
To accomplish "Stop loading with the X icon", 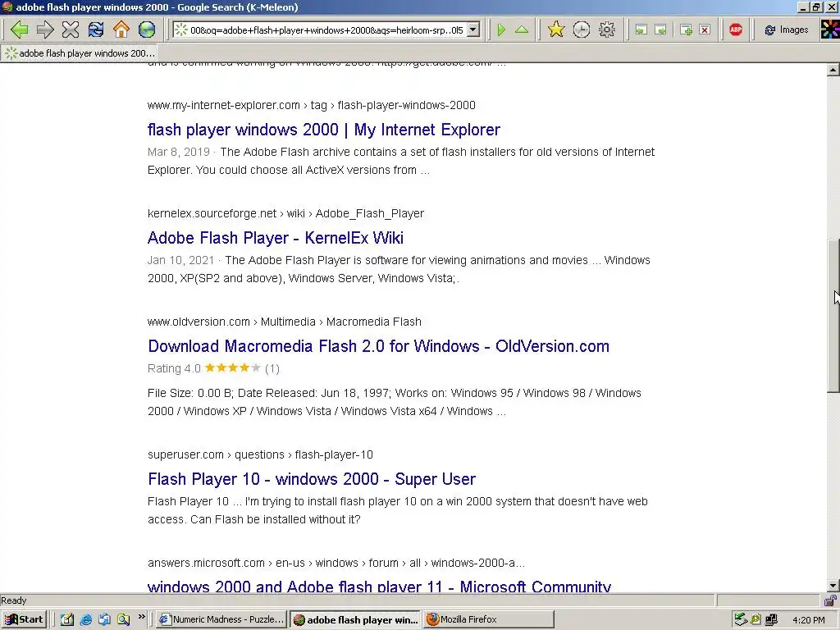I will pyautogui.click(x=71, y=30).
